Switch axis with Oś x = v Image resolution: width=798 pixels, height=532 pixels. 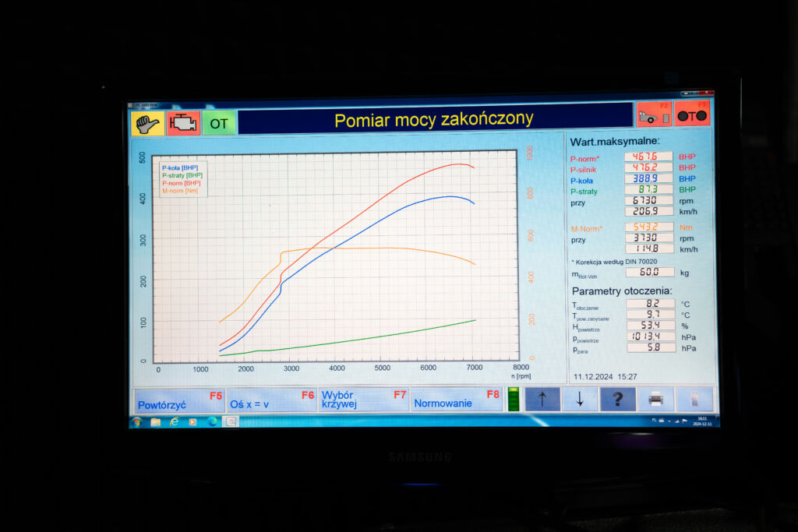click(272, 400)
